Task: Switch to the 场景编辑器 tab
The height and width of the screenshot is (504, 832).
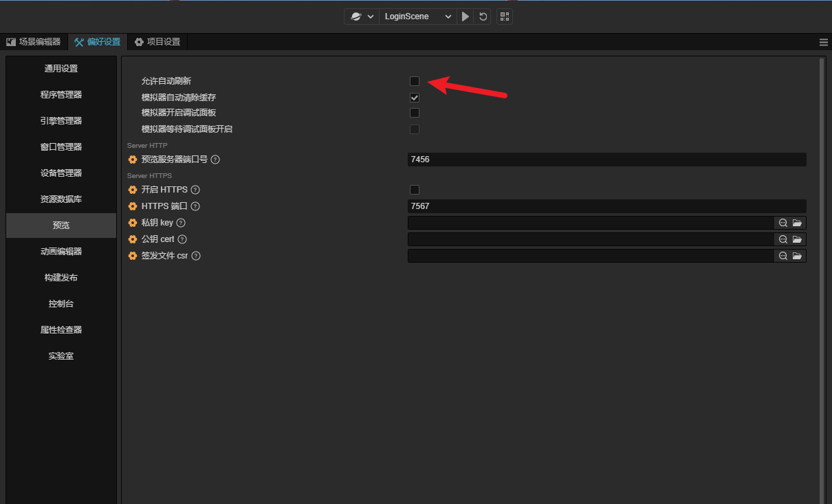Action: (x=34, y=42)
